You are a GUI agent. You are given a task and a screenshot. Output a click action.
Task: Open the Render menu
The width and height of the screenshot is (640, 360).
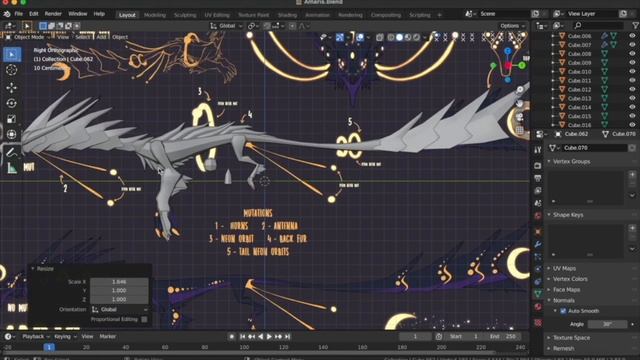coord(53,14)
